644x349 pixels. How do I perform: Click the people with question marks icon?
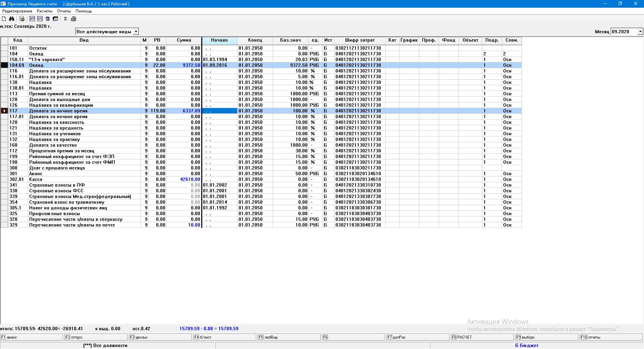pyautogui.click(x=55, y=19)
